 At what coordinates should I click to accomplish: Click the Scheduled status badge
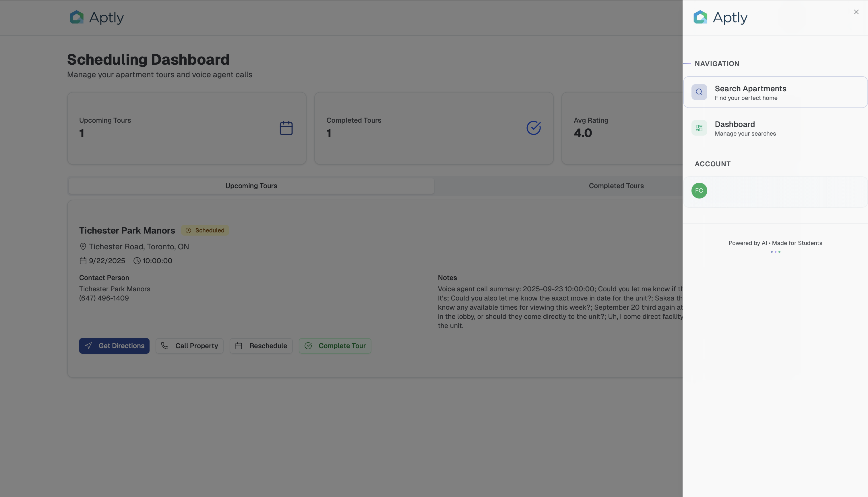(205, 230)
